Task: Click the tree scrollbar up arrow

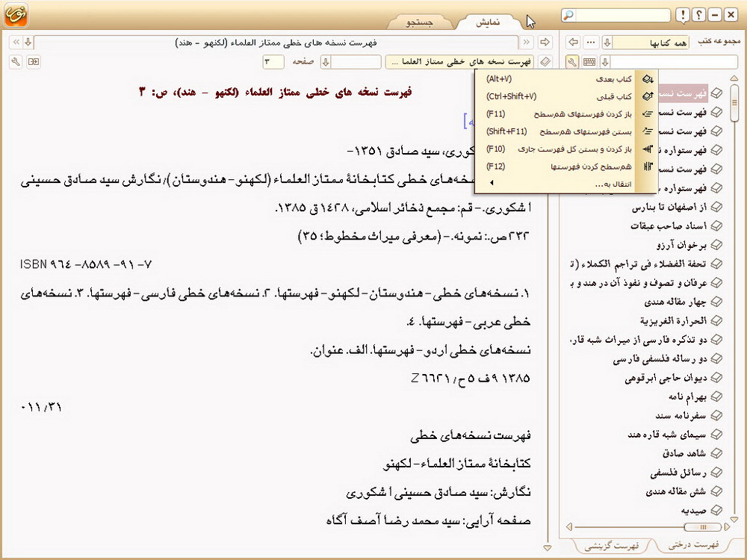Action: (734, 78)
